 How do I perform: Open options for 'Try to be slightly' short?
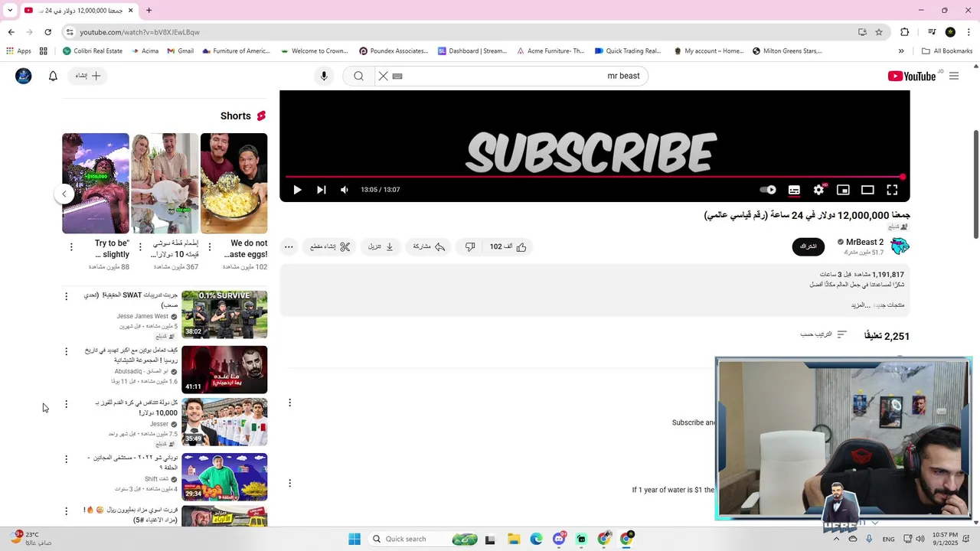coord(71,247)
